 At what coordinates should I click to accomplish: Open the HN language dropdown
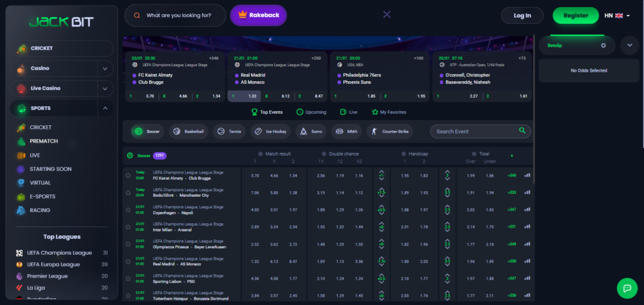pyautogui.click(x=618, y=16)
